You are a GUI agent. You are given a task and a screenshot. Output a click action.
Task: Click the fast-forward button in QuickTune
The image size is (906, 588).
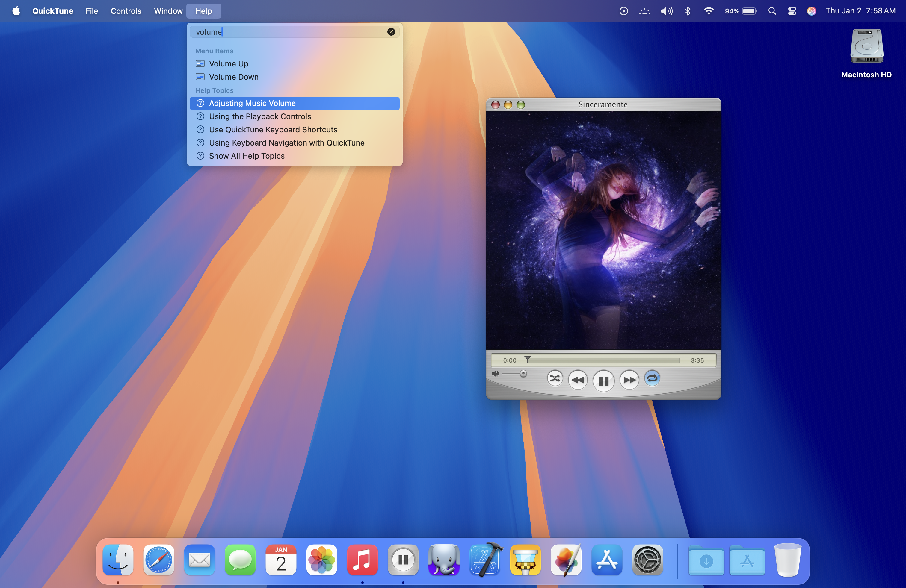click(x=629, y=380)
